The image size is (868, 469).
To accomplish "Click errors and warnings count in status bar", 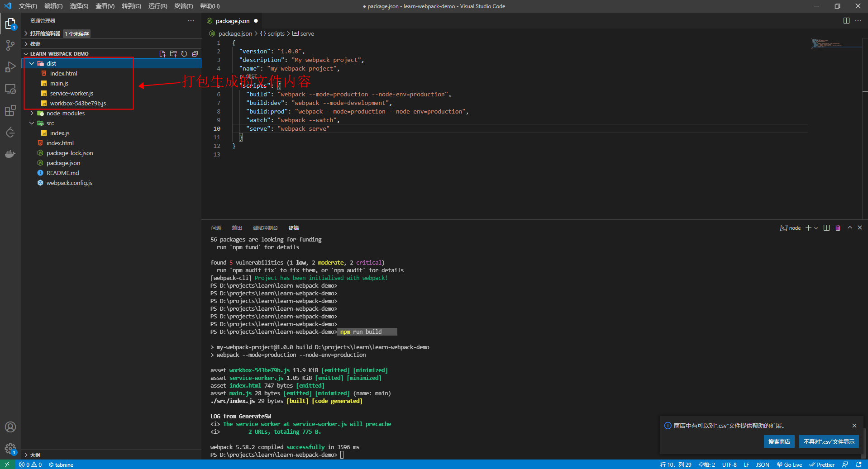I will pos(30,464).
